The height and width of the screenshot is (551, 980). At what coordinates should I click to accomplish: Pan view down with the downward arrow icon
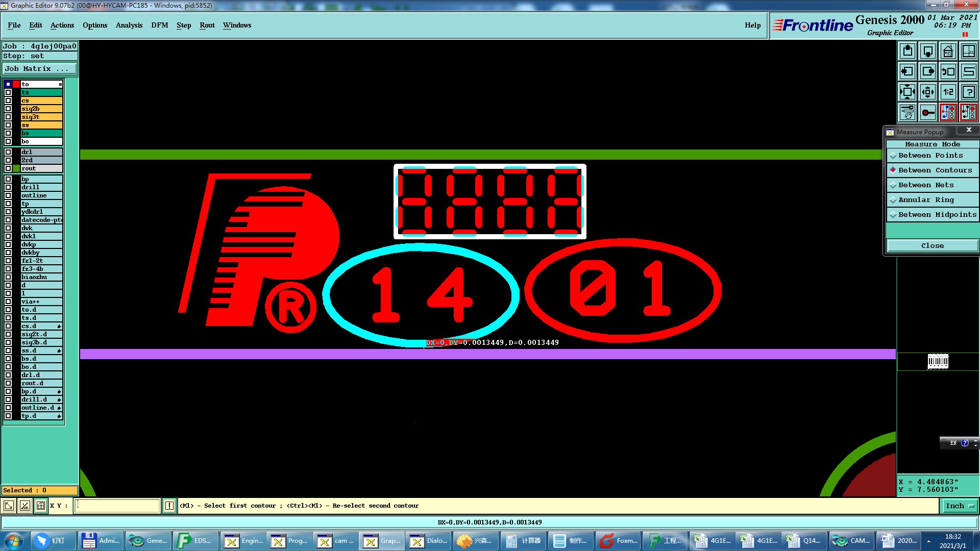tap(928, 51)
